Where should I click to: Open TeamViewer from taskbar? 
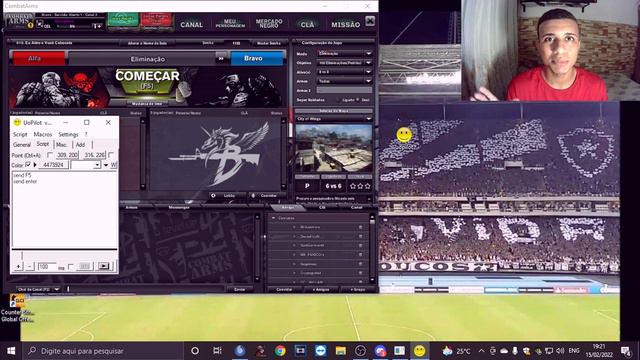(x=320, y=351)
